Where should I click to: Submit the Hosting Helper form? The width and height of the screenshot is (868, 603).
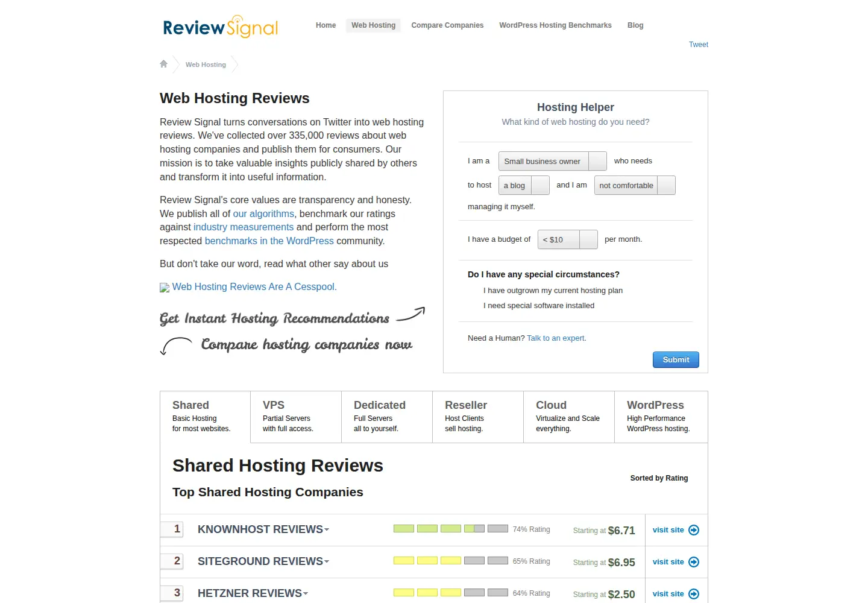[x=676, y=360]
